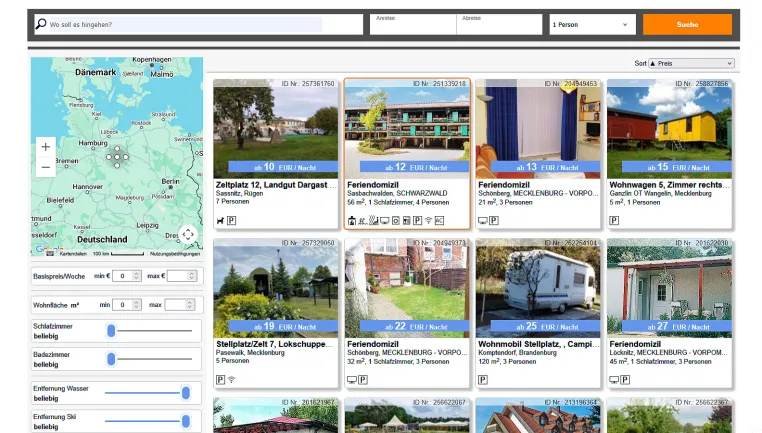Screen dimensions: 762x433
Task: Zoom in on the map
Action: [46, 147]
